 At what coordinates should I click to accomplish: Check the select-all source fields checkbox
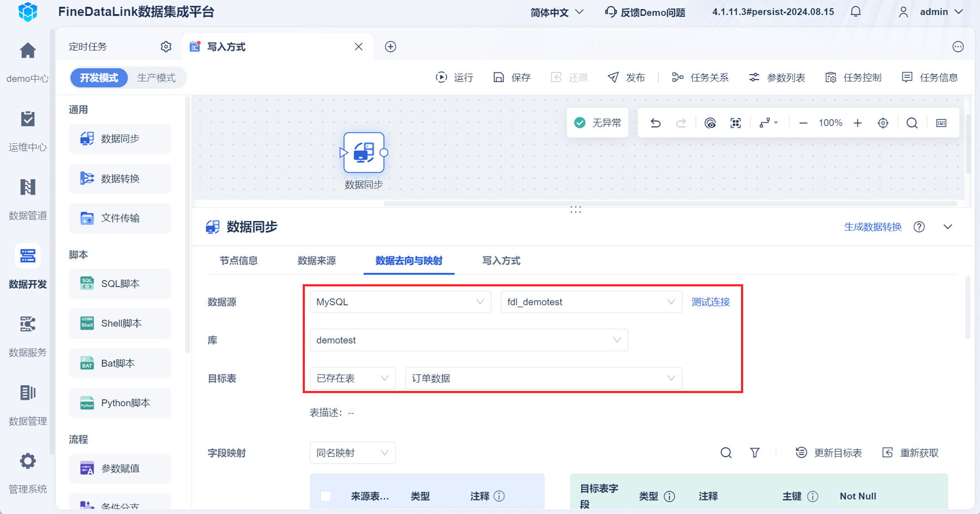pos(326,496)
